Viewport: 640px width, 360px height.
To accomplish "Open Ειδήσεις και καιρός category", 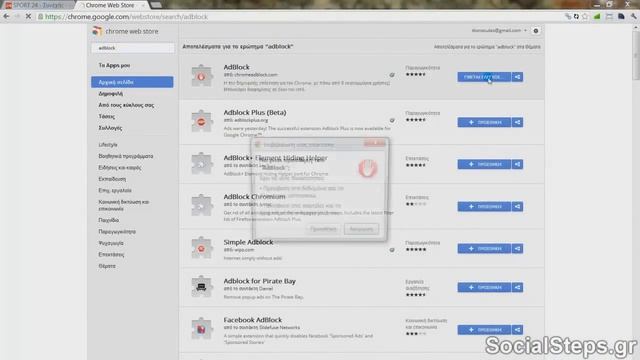I will point(120,167).
